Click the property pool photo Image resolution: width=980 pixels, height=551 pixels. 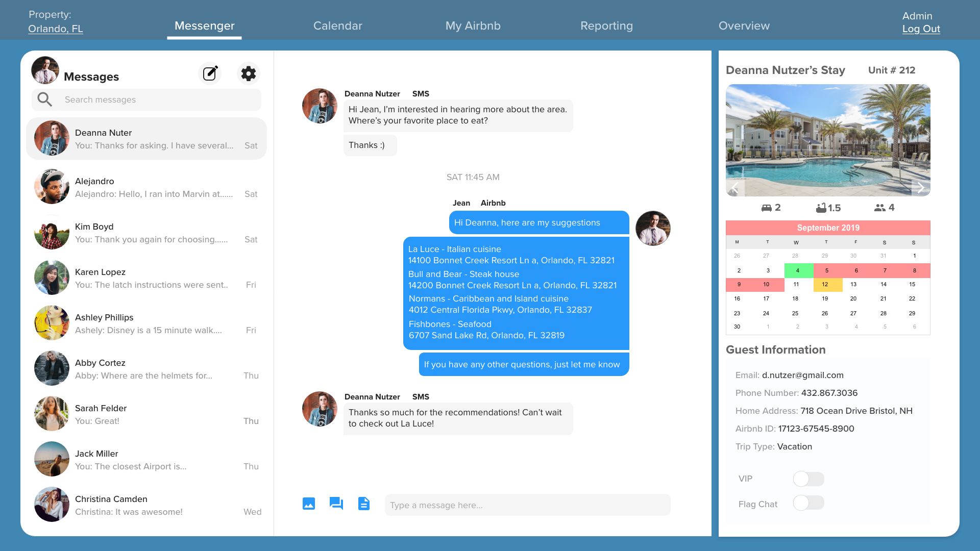[828, 140]
